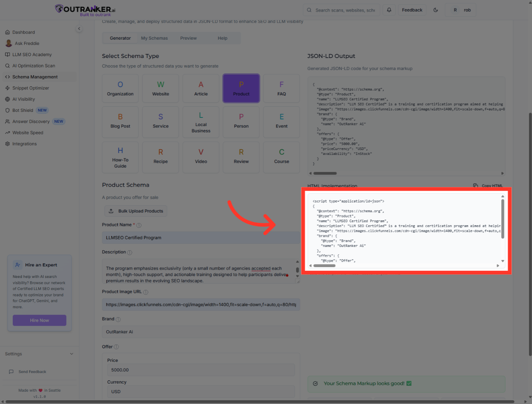Select Person schema type
This screenshot has width=532, height=404.
[241, 122]
